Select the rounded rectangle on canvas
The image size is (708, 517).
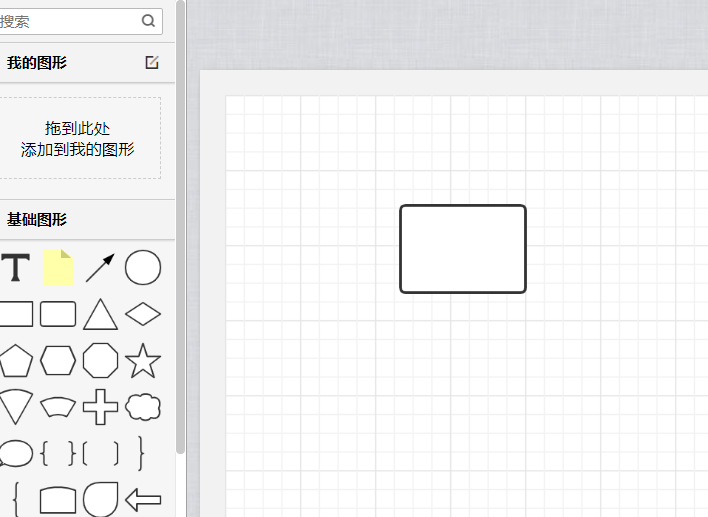coord(463,249)
